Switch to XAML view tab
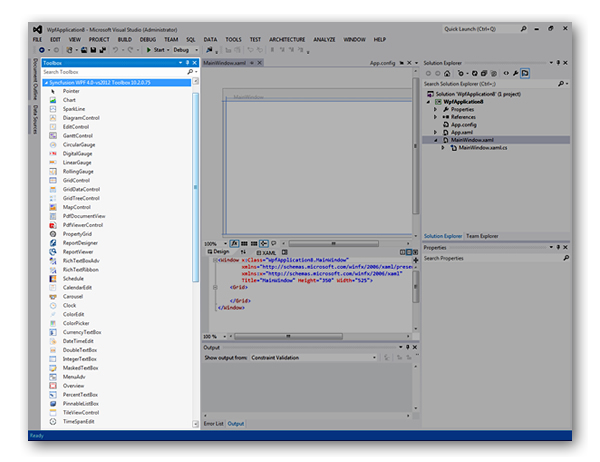 coord(266,253)
